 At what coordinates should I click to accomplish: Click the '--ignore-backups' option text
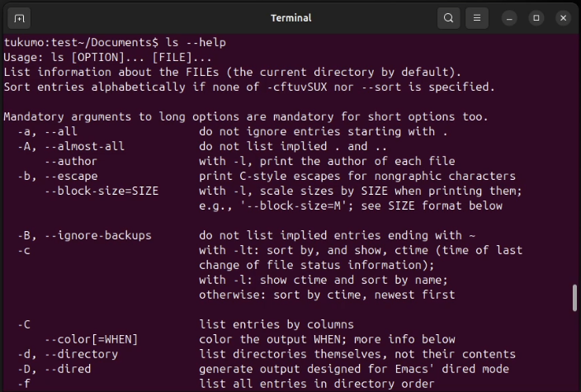[x=97, y=235]
